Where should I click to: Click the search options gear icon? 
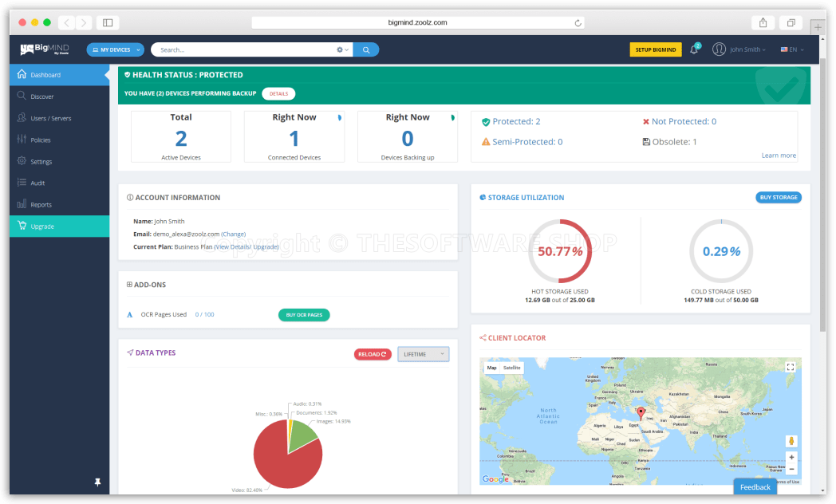(339, 49)
